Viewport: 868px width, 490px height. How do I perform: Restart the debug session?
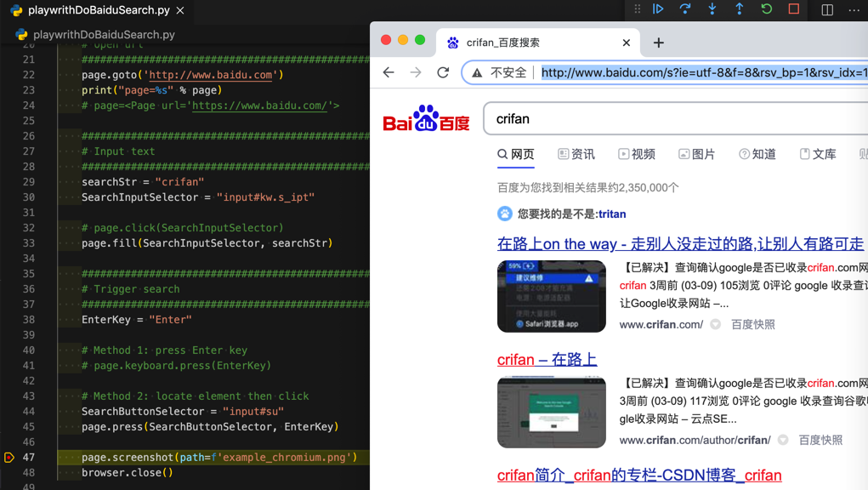click(766, 9)
